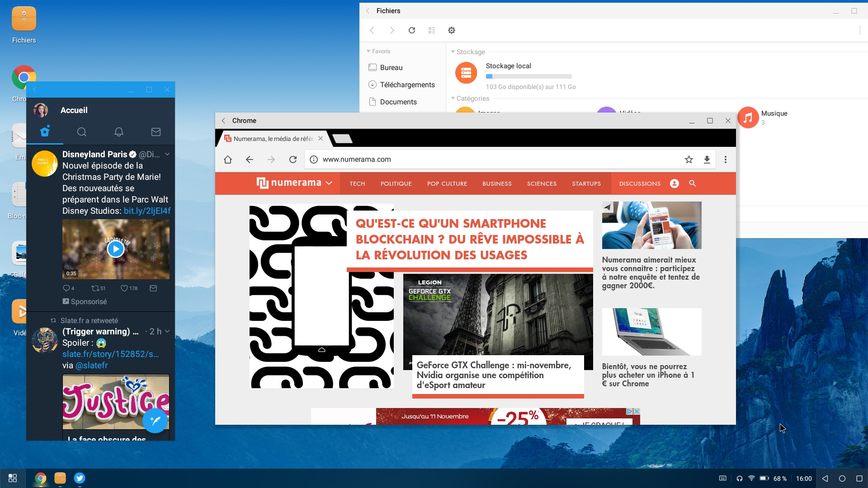The width and height of the screenshot is (868, 488).
Task: Click the Wi-Fi icon in system tray
Action: coord(751,478)
